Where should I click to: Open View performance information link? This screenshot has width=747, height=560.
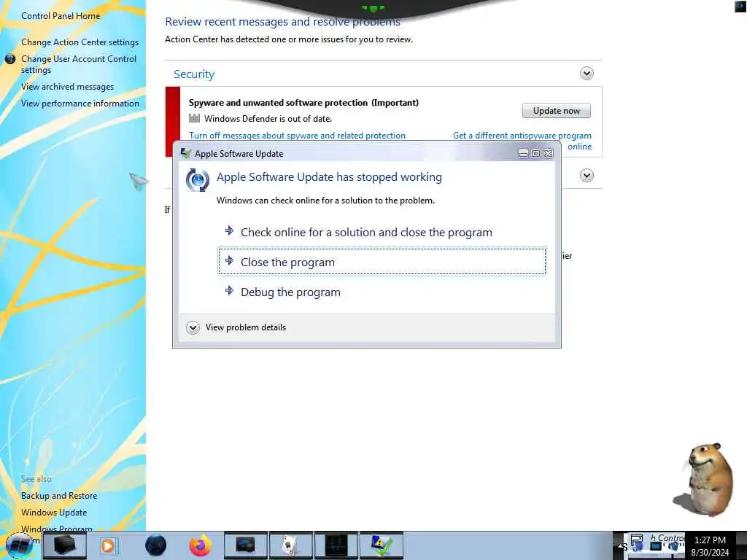tap(80, 104)
